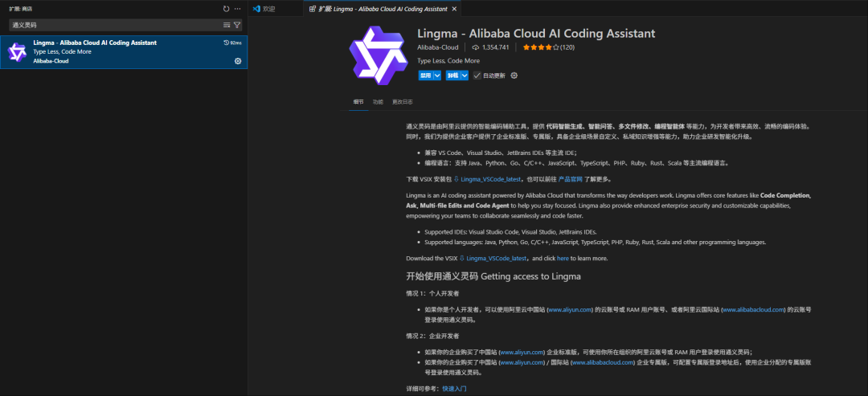Click the 情况 2：企业开发者 text
This screenshot has width=868, height=396.
pyautogui.click(x=432, y=336)
